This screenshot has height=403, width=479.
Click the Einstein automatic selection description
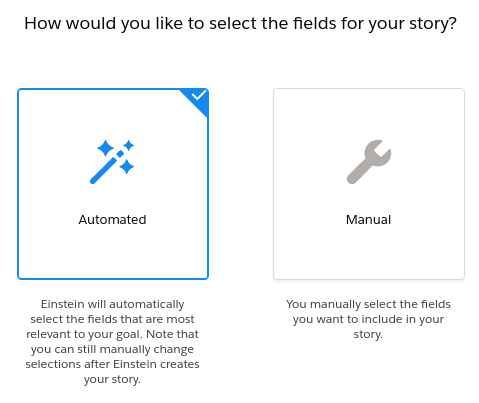tap(112, 341)
